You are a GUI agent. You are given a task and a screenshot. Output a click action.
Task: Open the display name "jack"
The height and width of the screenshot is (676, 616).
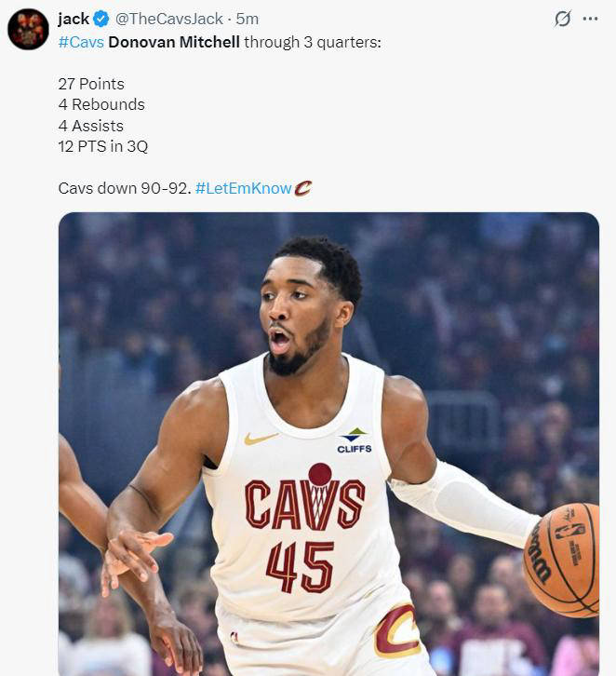(74, 19)
